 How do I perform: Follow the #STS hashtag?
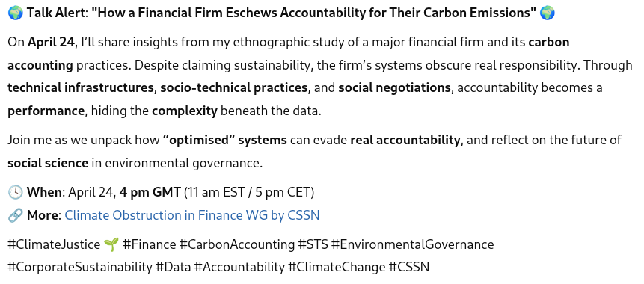[313, 244]
